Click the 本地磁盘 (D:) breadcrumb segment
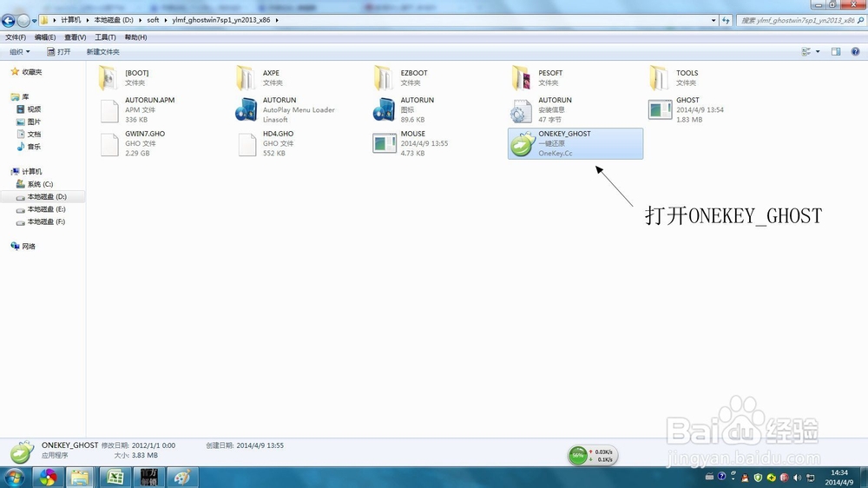Screen dimensions: 868x488 point(114,20)
